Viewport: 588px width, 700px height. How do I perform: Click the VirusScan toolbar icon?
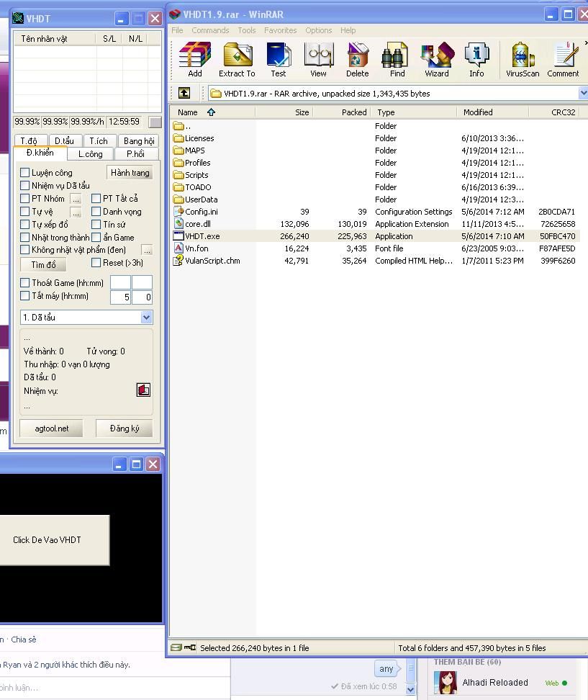[x=523, y=59]
